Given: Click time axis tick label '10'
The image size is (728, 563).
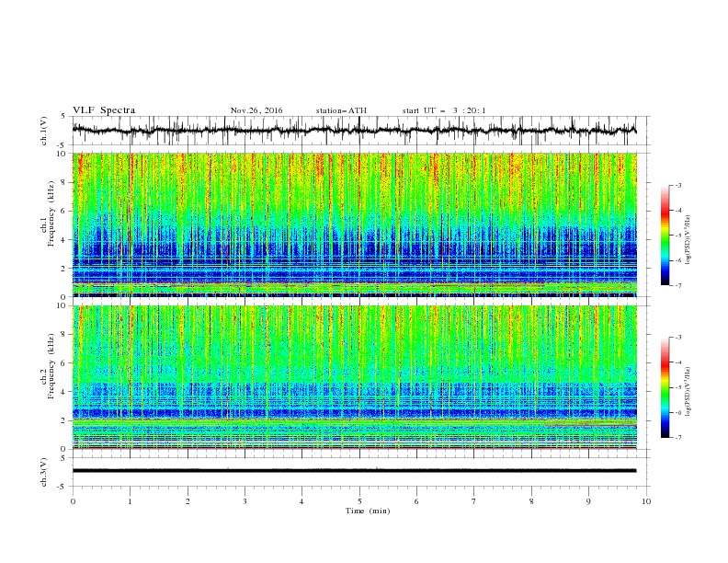Looking at the screenshot, I should pos(646,501).
